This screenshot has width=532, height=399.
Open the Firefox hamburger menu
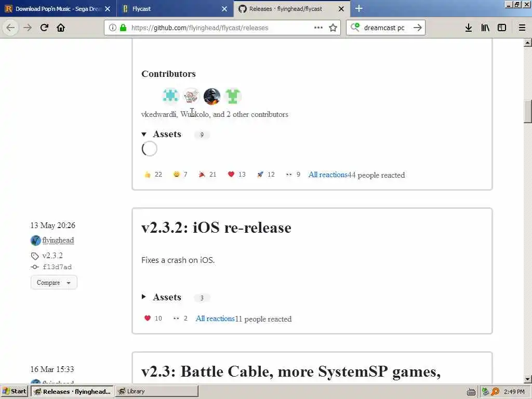[522, 28]
